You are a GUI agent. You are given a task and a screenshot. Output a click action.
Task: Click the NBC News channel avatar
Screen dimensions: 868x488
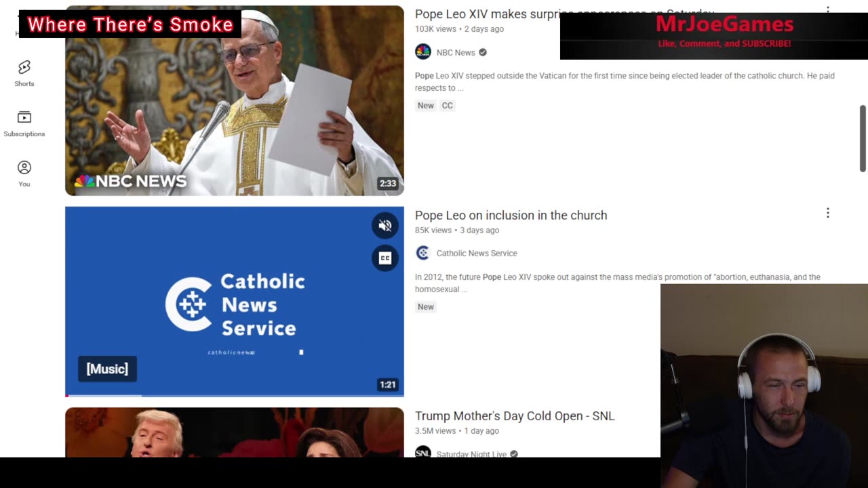[x=423, y=52]
